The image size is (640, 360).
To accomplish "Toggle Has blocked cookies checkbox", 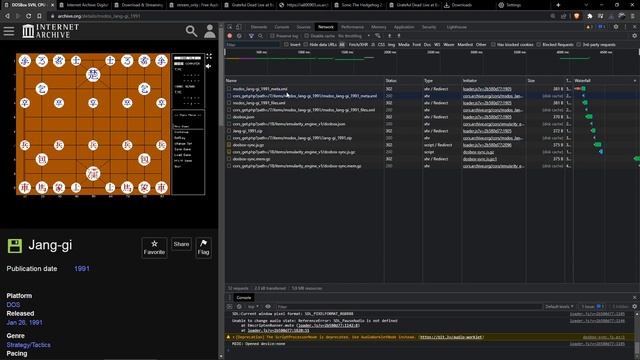I will click(x=493, y=44).
